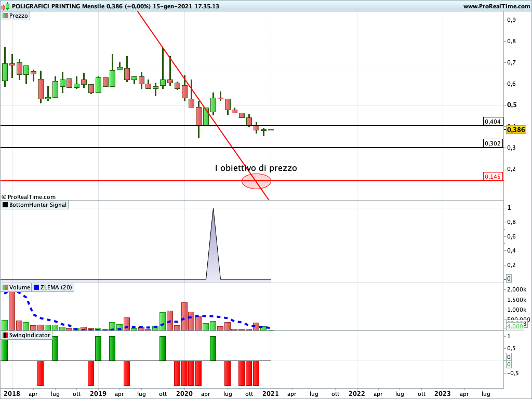This screenshot has width=532, height=399.
Task: Click the 1.000k value on the volume axis
Action: [x=517, y=310]
